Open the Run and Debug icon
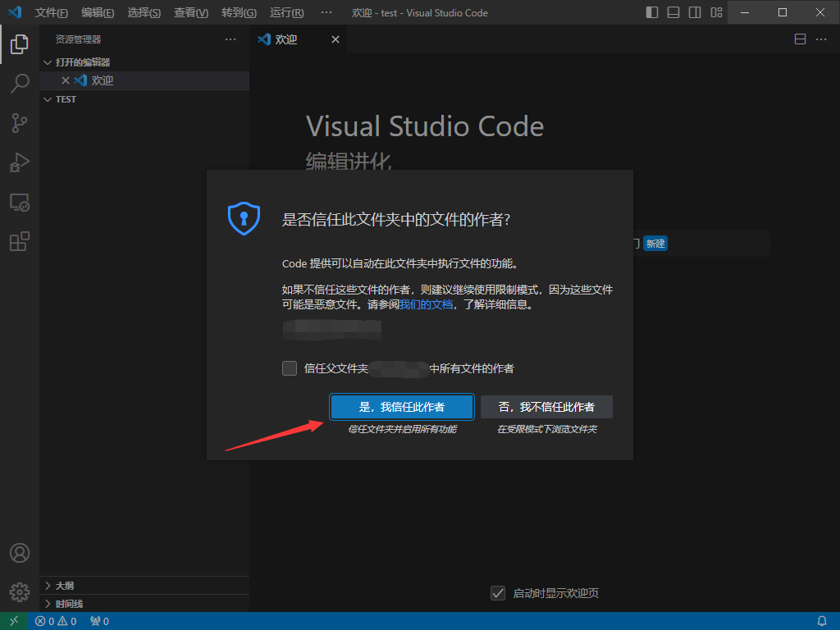Screen dimensions: 840x630 [x=20, y=162]
